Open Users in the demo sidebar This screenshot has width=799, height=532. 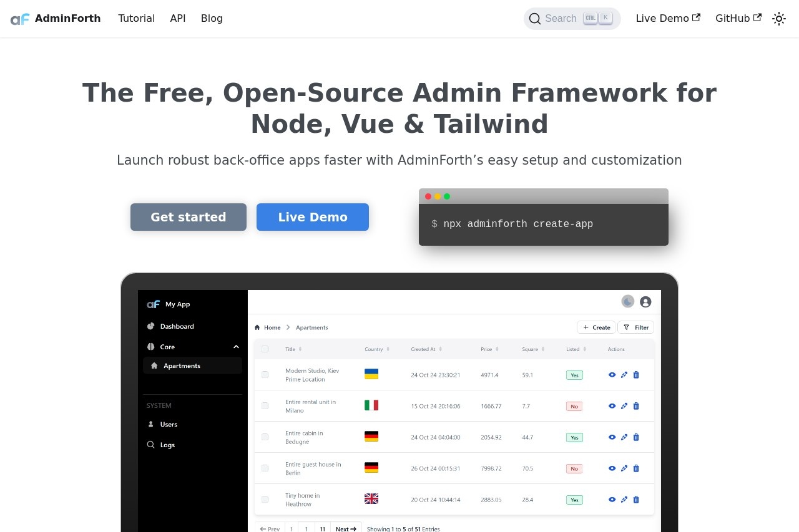click(169, 424)
